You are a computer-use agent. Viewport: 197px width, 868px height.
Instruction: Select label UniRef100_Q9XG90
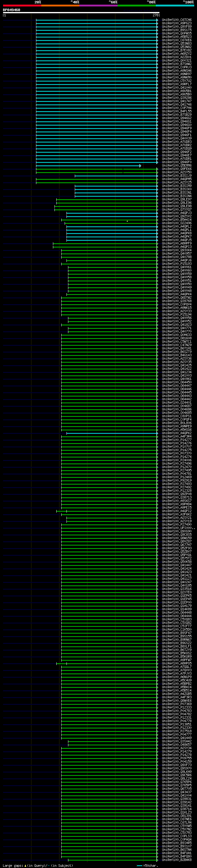177,532
